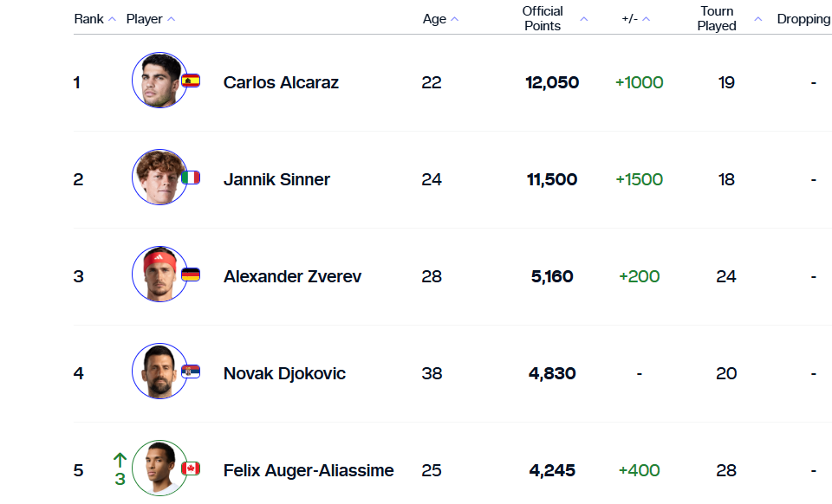Open Jannik Sinner name link
The image size is (832, 504).
click(x=276, y=179)
